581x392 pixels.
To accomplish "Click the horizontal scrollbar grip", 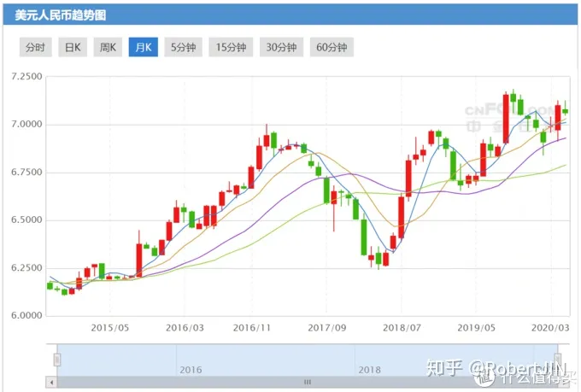I will click(308, 382).
